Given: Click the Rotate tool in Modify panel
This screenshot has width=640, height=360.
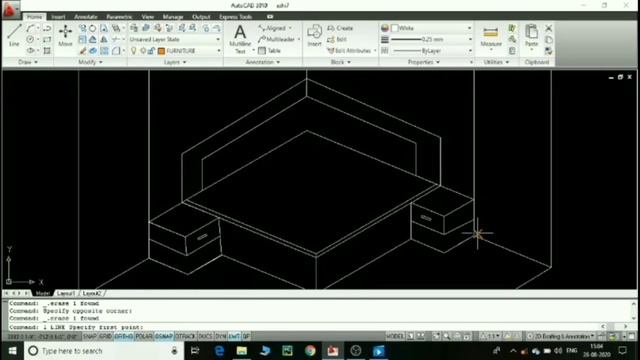Looking at the screenshot, I should [93, 28].
